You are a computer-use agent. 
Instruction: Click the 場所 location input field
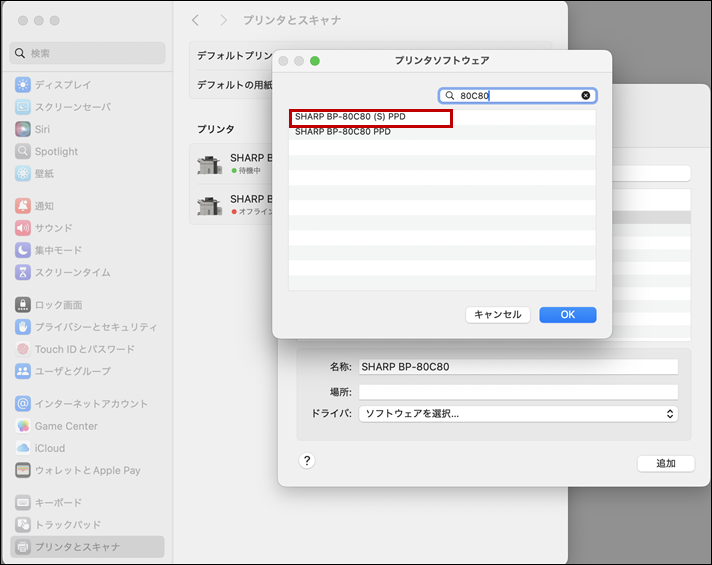coord(518,392)
